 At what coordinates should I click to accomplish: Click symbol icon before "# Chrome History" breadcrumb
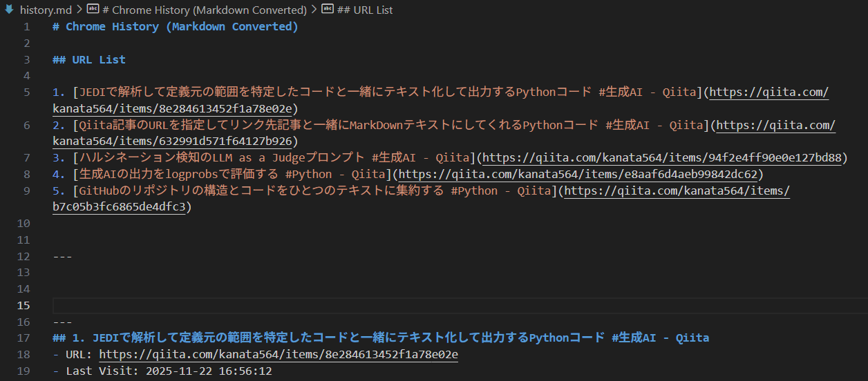[93, 10]
